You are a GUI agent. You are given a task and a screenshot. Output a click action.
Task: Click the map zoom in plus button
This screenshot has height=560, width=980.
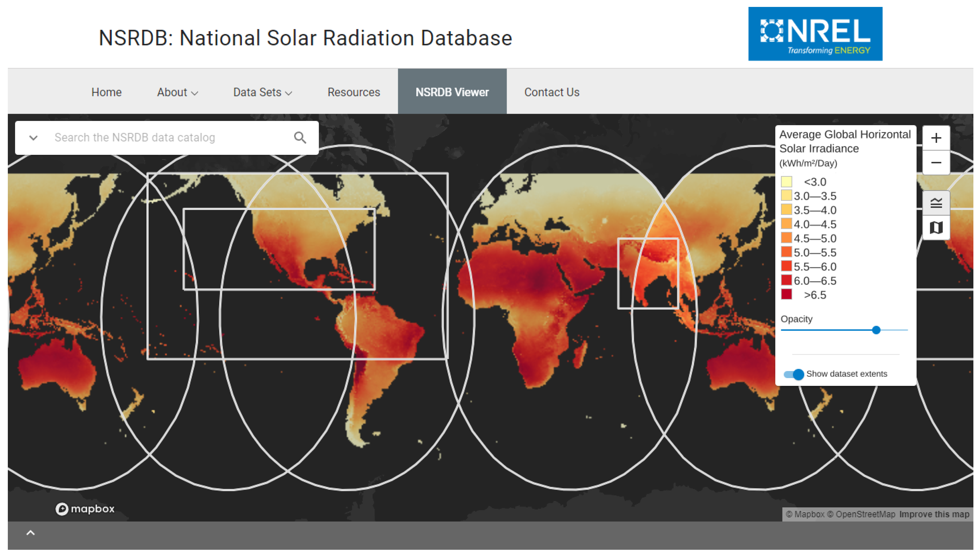tap(935, 138)
